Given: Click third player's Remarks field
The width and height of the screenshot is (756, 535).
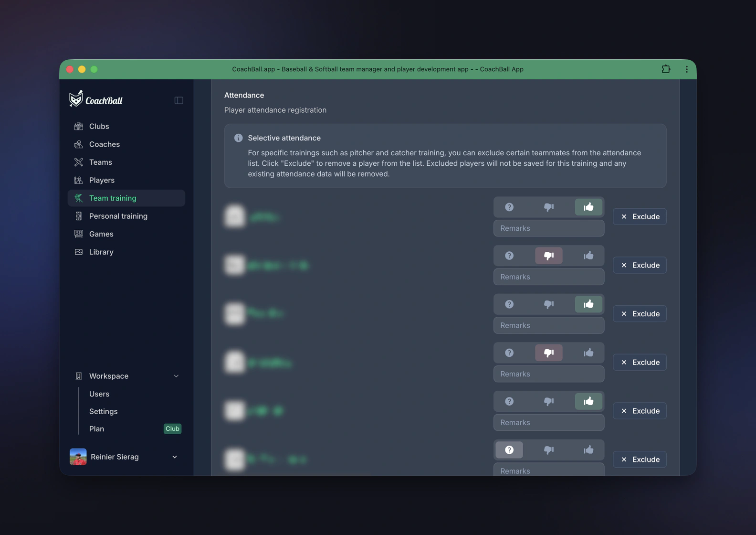Looking at the screenshot, I should click(x=549, y=325).
